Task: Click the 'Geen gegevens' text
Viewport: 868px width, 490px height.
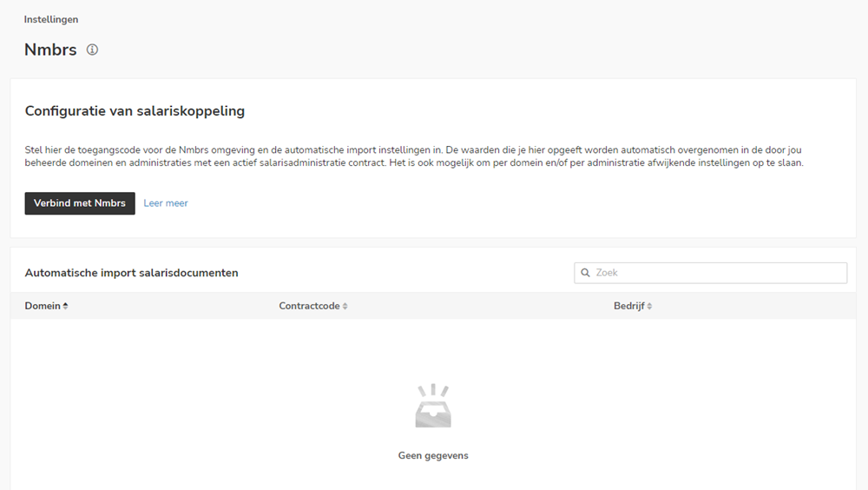Action: (x=433, y=455)
